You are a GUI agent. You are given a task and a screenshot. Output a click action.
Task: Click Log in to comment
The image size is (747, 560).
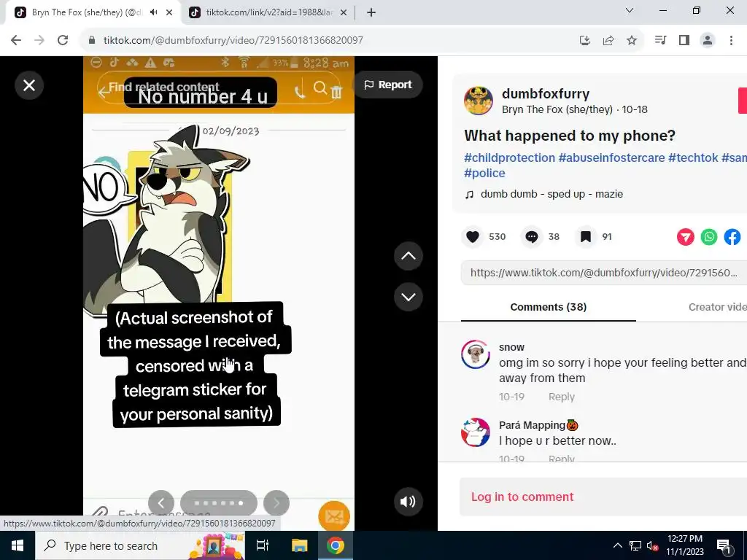(x=522, y=497)
